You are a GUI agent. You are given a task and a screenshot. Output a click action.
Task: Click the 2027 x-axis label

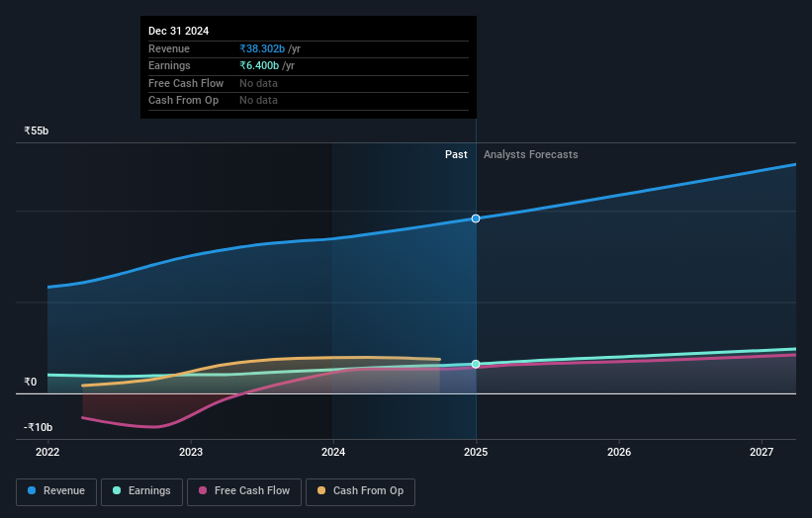coord(762,452)
